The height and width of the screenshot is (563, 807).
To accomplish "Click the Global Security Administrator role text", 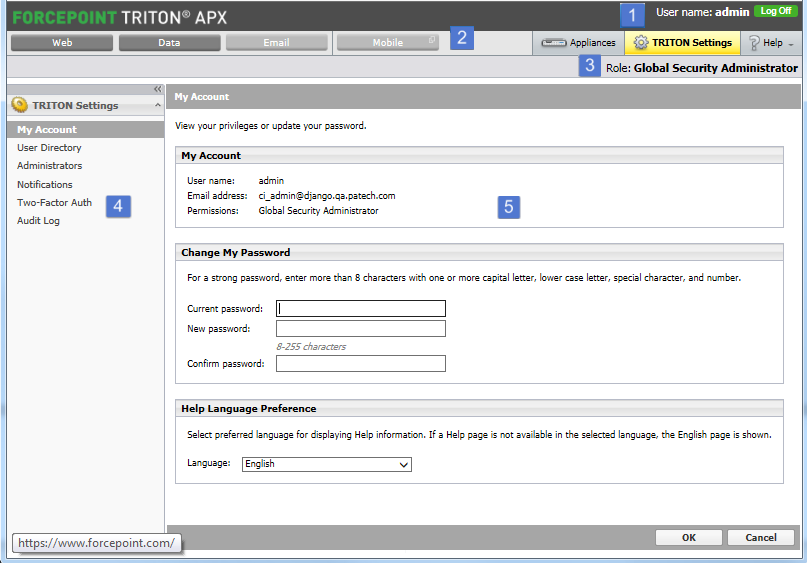I will (715, 68).
